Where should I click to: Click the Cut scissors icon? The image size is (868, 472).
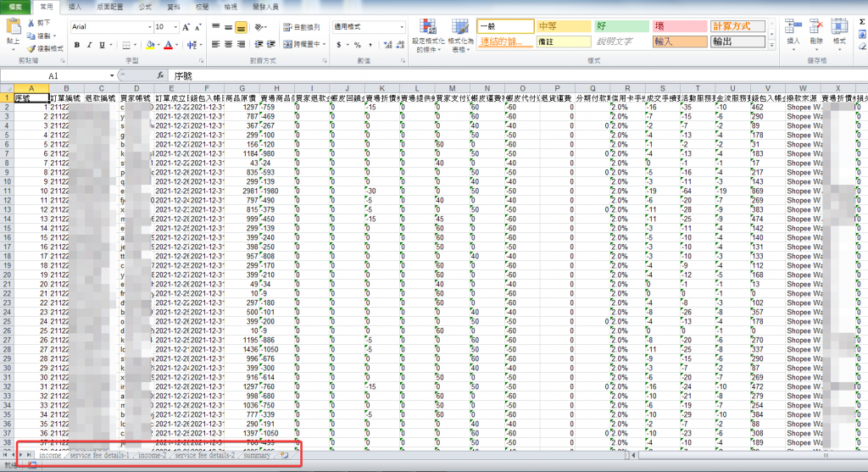[31, 23]
